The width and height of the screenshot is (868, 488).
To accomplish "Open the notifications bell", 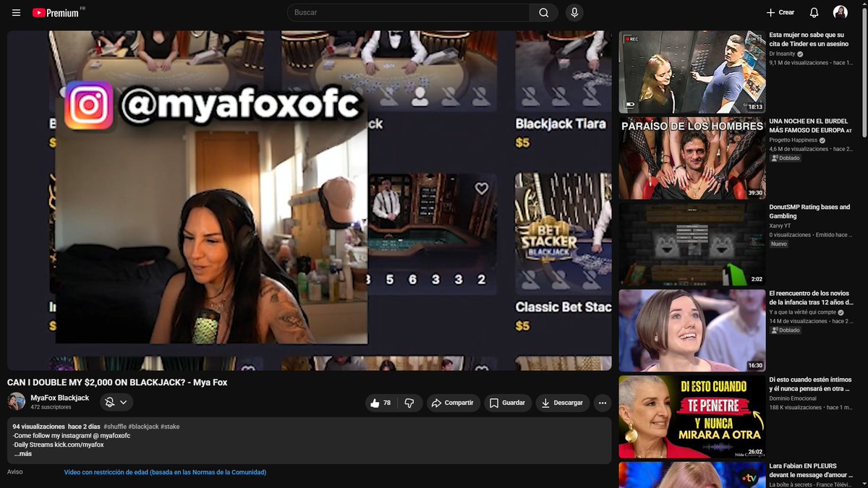I will click(x=814, y=12).
